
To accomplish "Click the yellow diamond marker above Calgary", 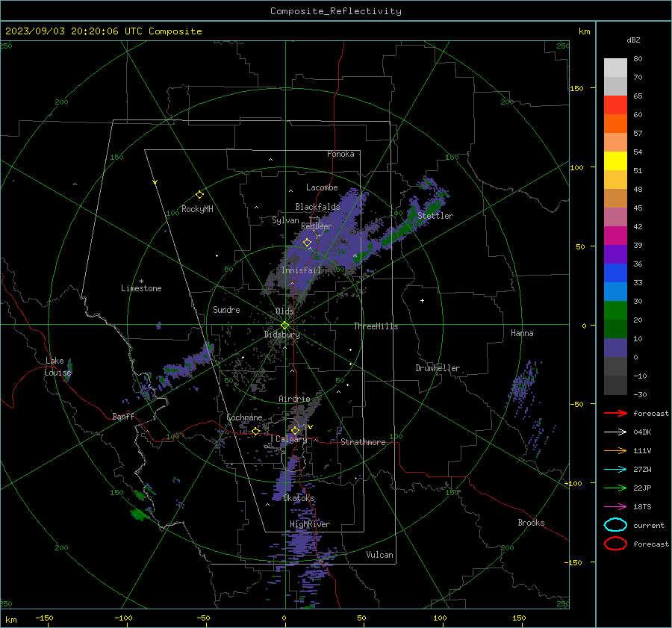I will click(x=295, y=430).
